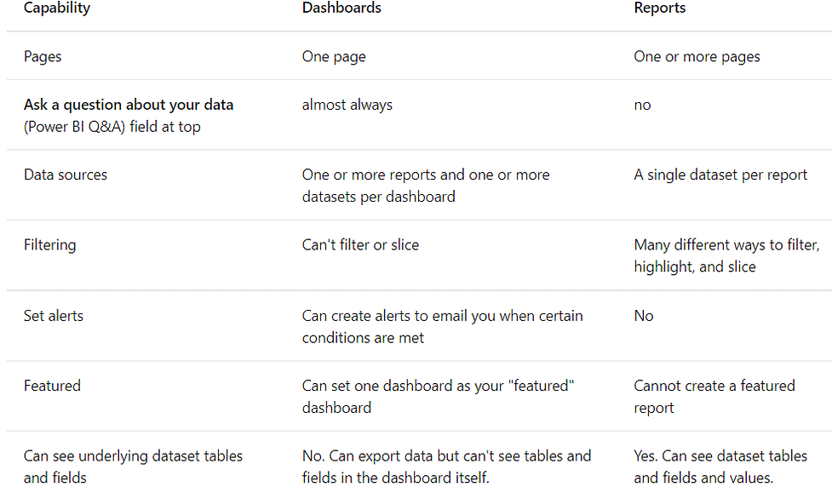Select the Set alerts row label

point(54,316)
